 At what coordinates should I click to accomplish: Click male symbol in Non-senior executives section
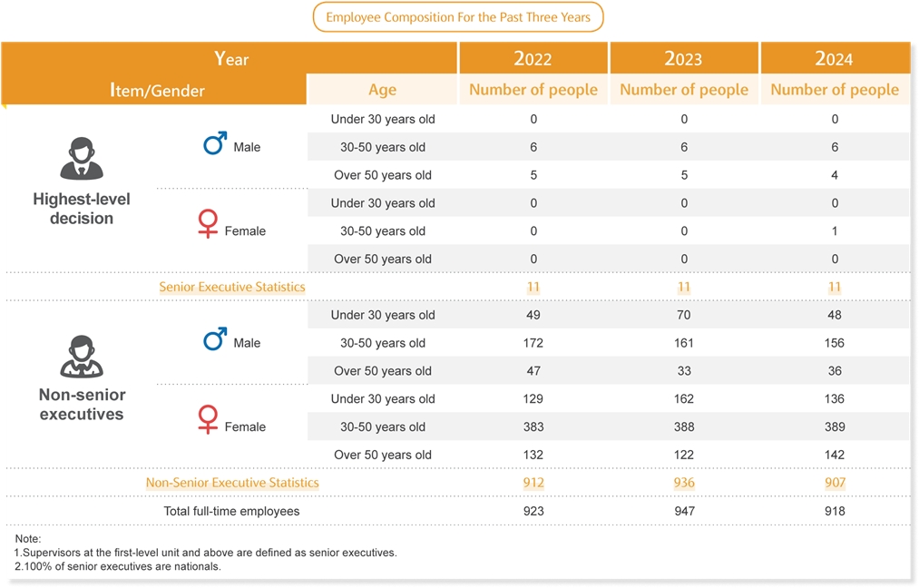click(x=215, y=339)
